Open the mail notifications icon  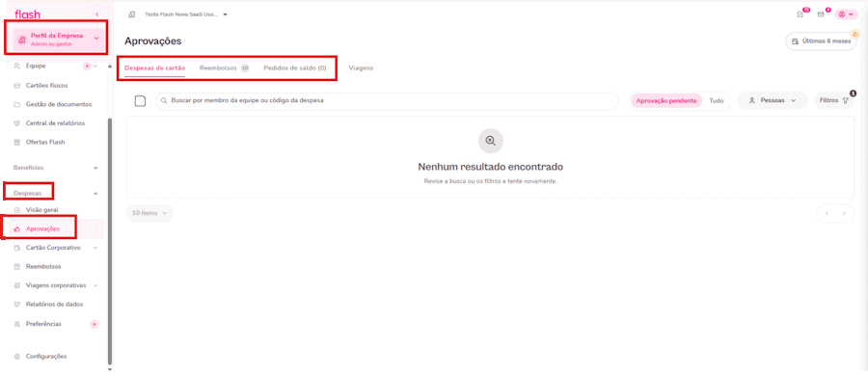pos(821,14)
